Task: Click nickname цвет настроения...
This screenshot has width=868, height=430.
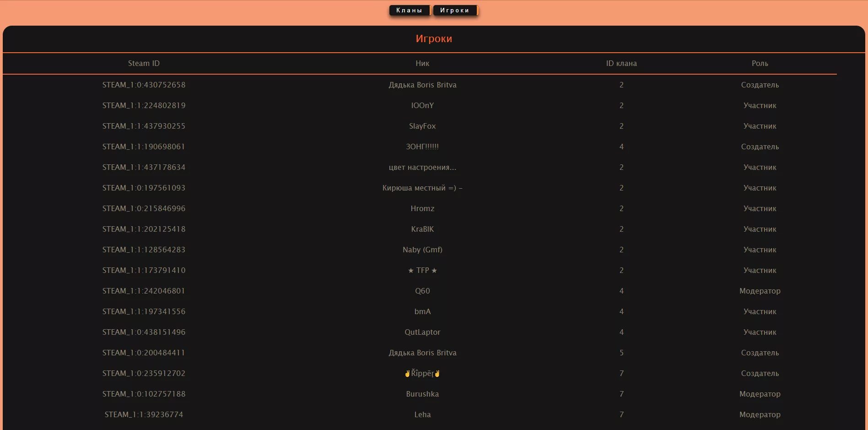Action: click(x=422, y=167)
